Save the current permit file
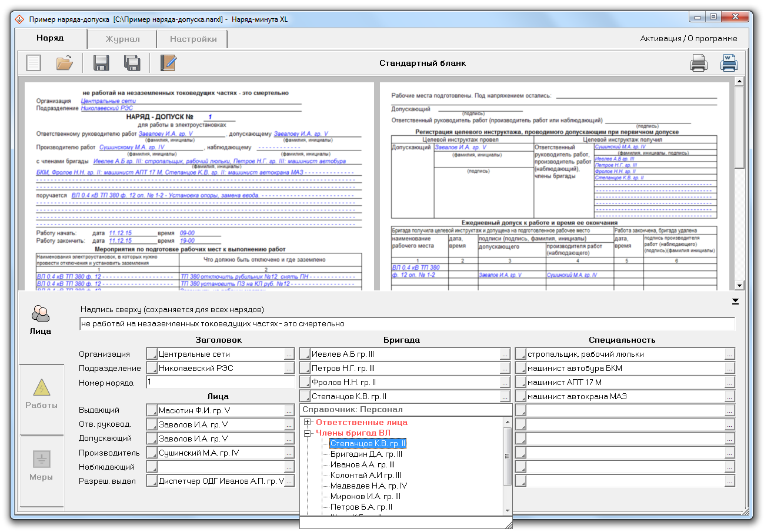This screenshot has width=764, height=532. tap(102, 62)
